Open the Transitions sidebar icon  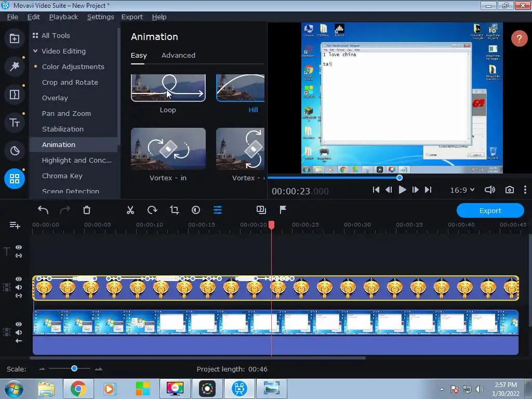14,95
